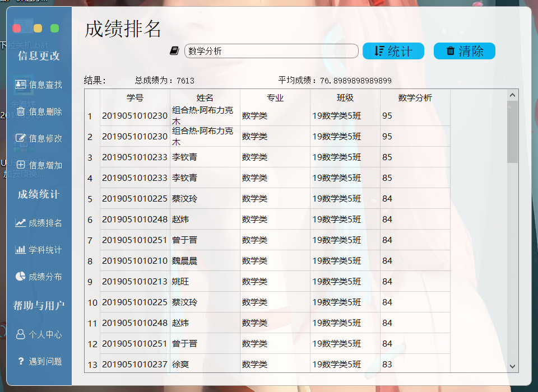Open 个人中心 in sidebar
The height and width of the screenshot is (392, 538).
pos(45,334)
